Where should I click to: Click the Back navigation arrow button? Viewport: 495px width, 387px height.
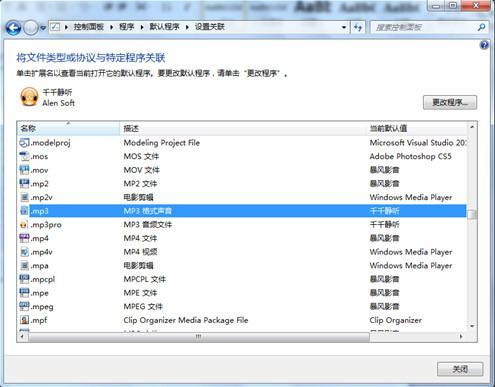click(13, 28)
